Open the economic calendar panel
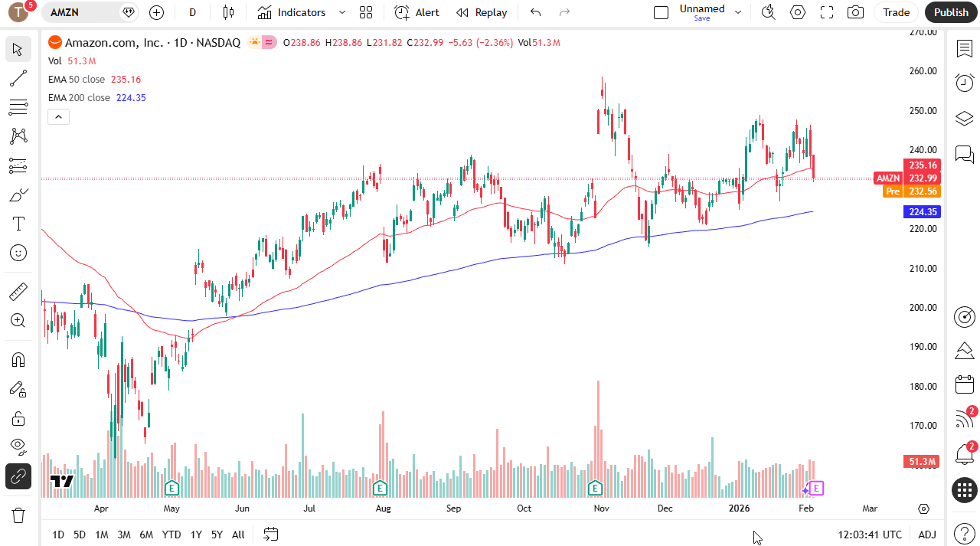 [x=964, y=385]
